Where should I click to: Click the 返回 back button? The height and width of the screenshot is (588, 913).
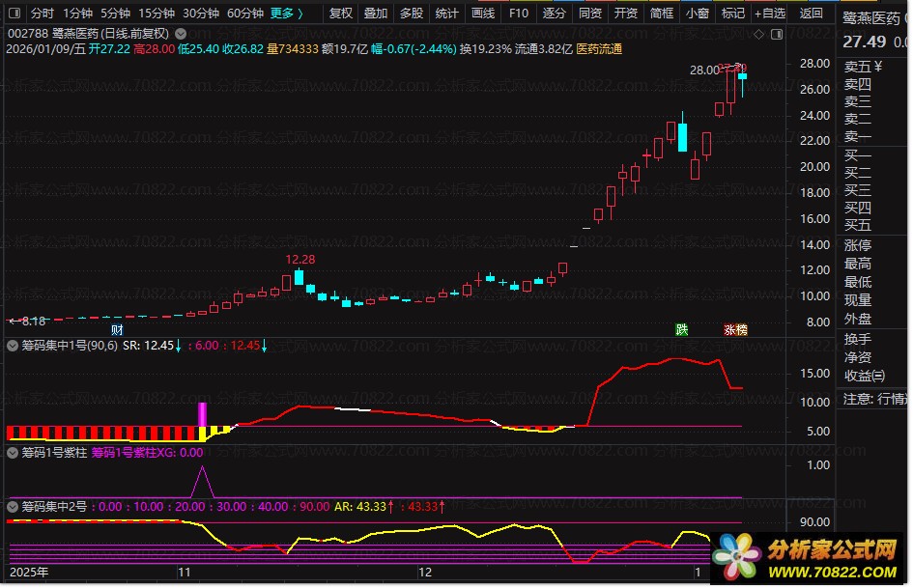point(811,13)
